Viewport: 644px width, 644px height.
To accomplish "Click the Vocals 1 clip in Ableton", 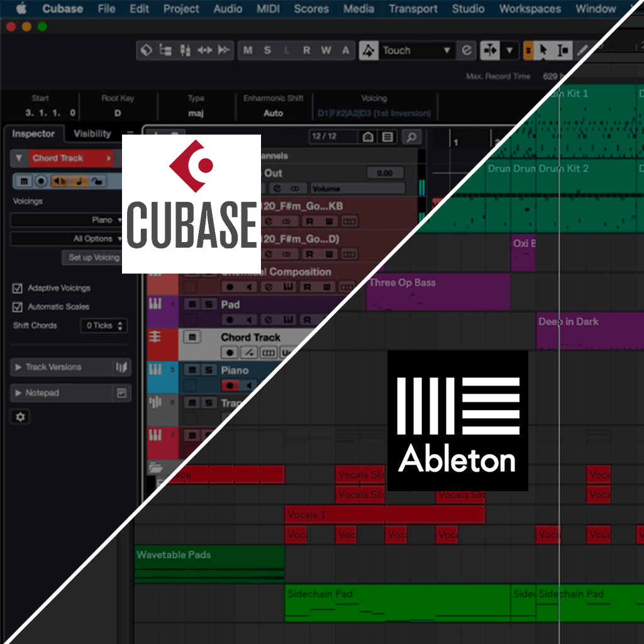I will click(385, 514).
